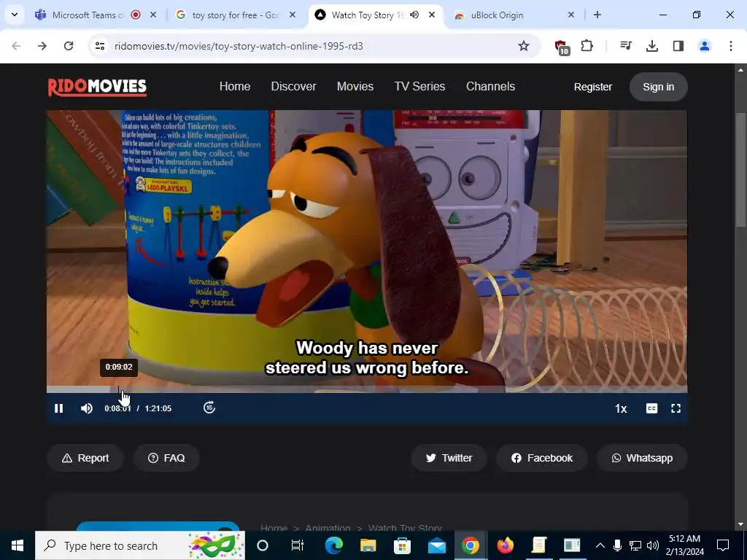Seek the video progress bar
Image resolution: width=747 pixels, height=560 pixels.
367,389
